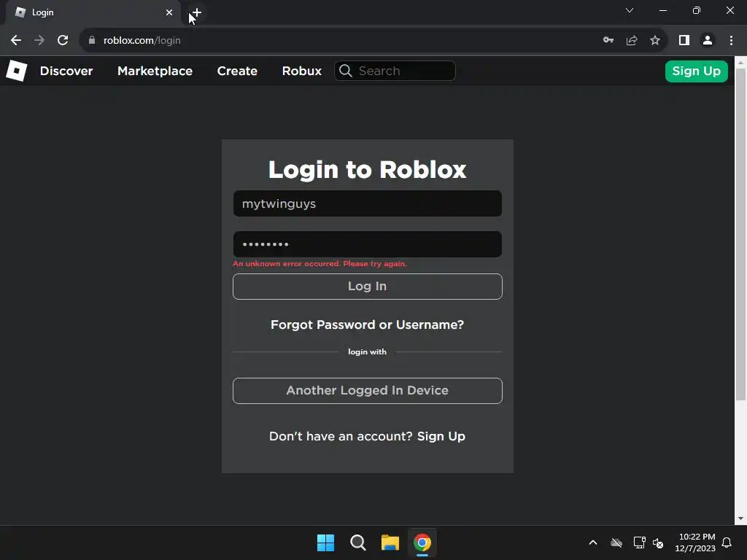Open the Create menu item
This screenshot has height=560, width=747.
click(x=237, y=71)
